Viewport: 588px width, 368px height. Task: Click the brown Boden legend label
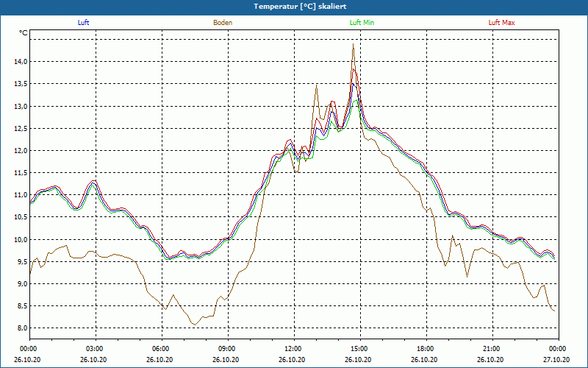(x=223, y=23)
